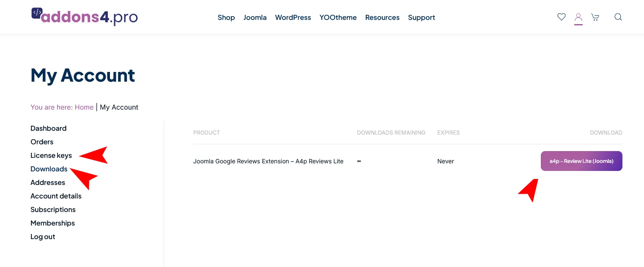Open the wishlist heart icon
The height and width of the screenshot is (267, 644).
[562, 17]
